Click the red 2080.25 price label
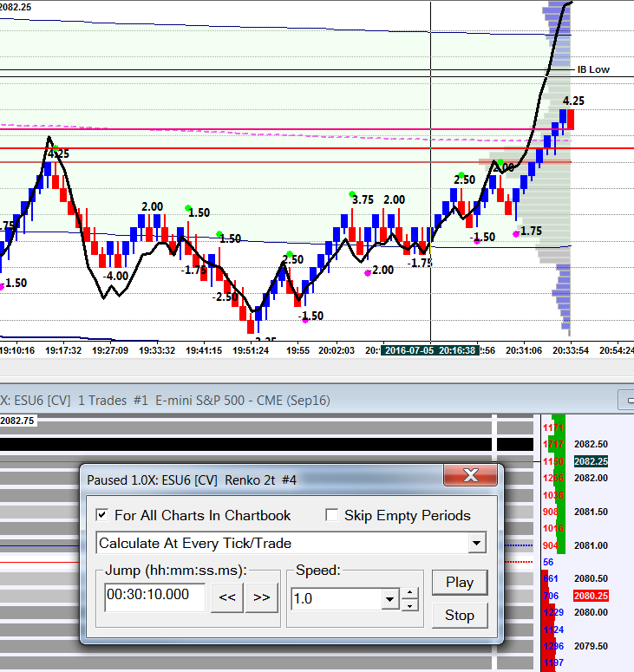Image resolution: width=634 pixels, height=672 pixels. (x=591, y=596)
